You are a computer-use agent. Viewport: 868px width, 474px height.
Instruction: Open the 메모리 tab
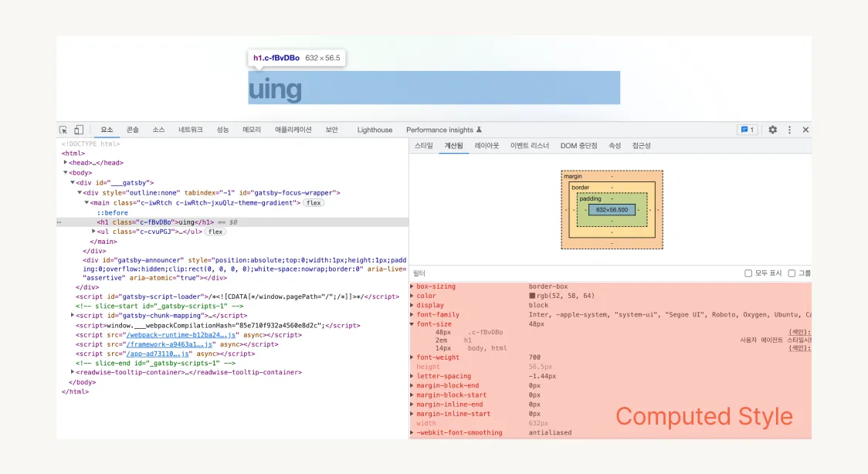click(x=251, y=130)
